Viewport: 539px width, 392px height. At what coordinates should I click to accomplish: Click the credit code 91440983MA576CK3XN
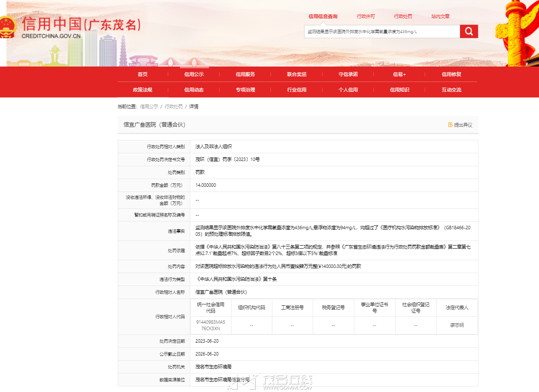pyautogui.click(x=210, y=325)
